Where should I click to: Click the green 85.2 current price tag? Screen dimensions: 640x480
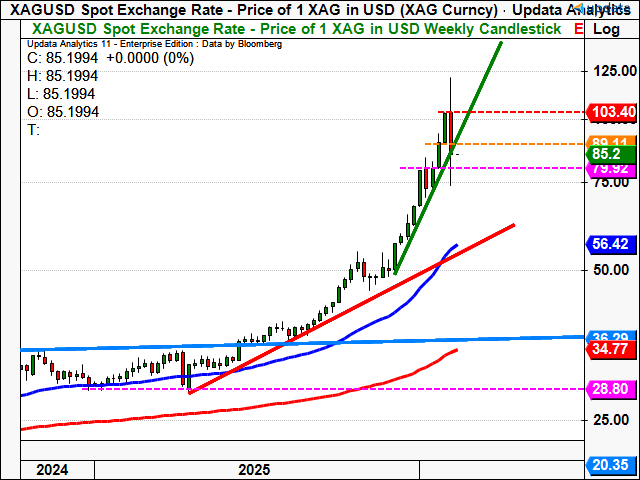pyautogui.click(x=608, y=154)
